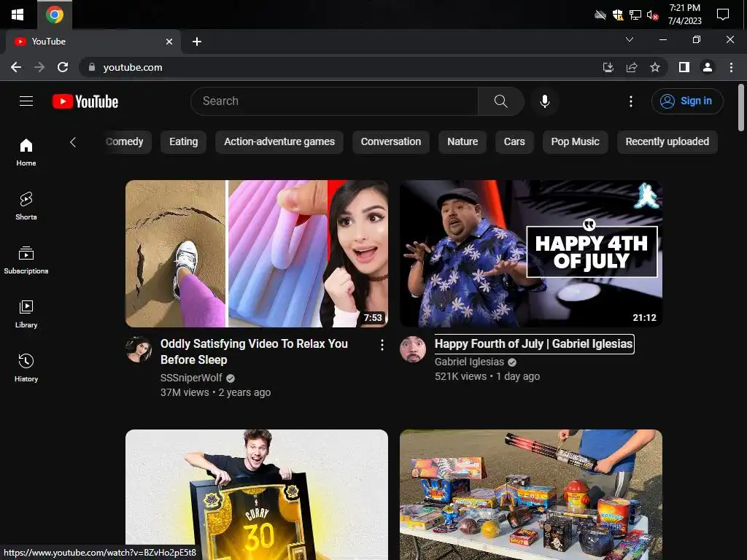Image resolution: width=747 pixels, height=560 pixels.
Task: Go to Home in sidebar
Action: [26, 152]
